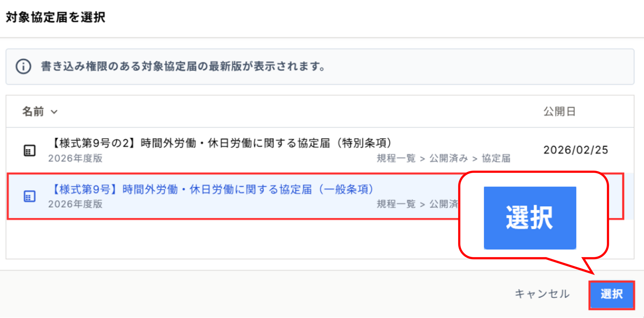Click the 選択 button at the bottom right
644x318 pixels.
612,295
